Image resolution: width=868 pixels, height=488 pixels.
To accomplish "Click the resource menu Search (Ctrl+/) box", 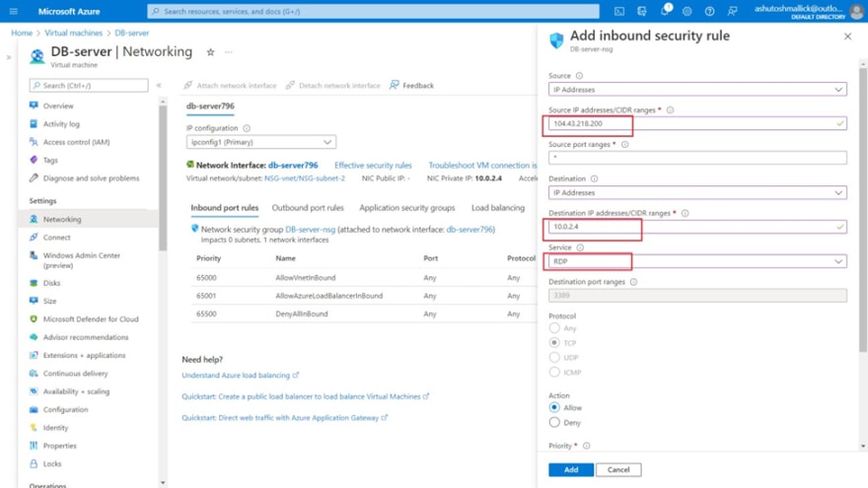I will 89,85.
